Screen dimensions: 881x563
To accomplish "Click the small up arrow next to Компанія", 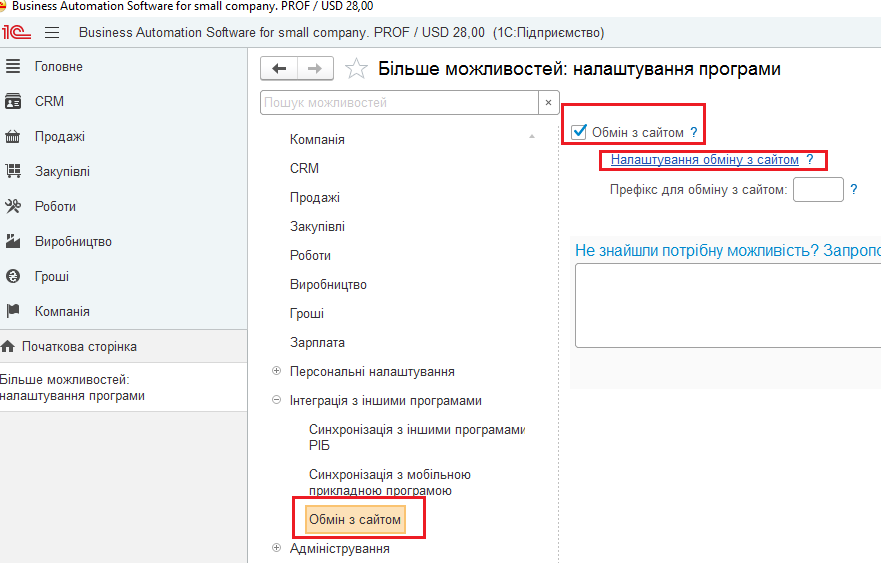I will coord(532,137).
